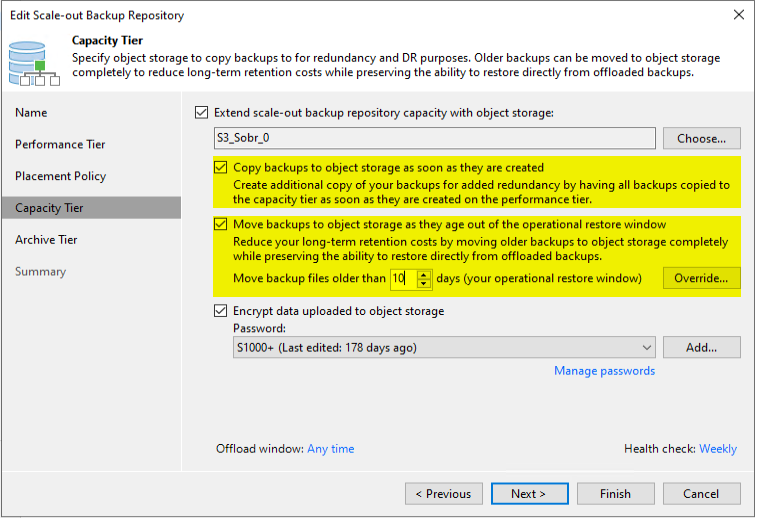Toggle Move backups to object storage checkbox
Image resolution: width=757 pixels, height=518 pixels.
pos(221,224)
